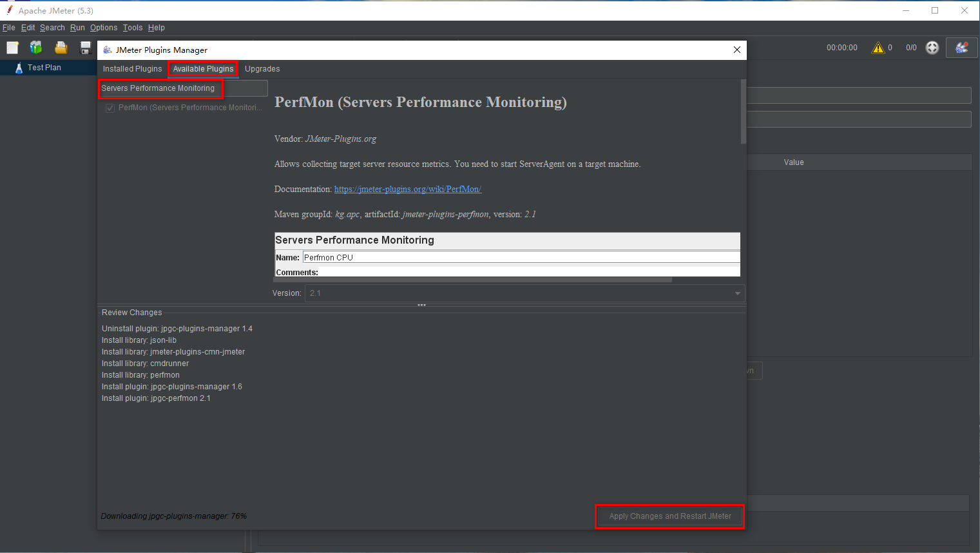
Task: Open the Tools menu
Action: click(x=133, y=28)
